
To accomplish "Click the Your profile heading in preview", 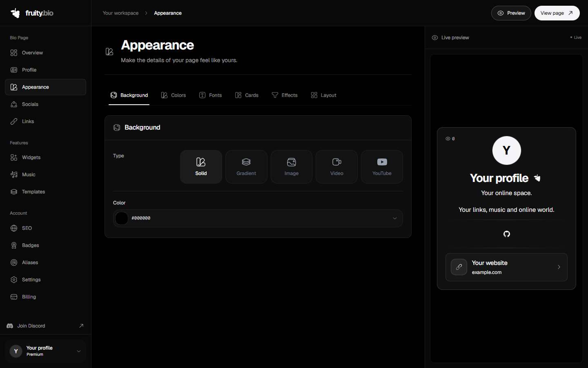I will (499, 178).
